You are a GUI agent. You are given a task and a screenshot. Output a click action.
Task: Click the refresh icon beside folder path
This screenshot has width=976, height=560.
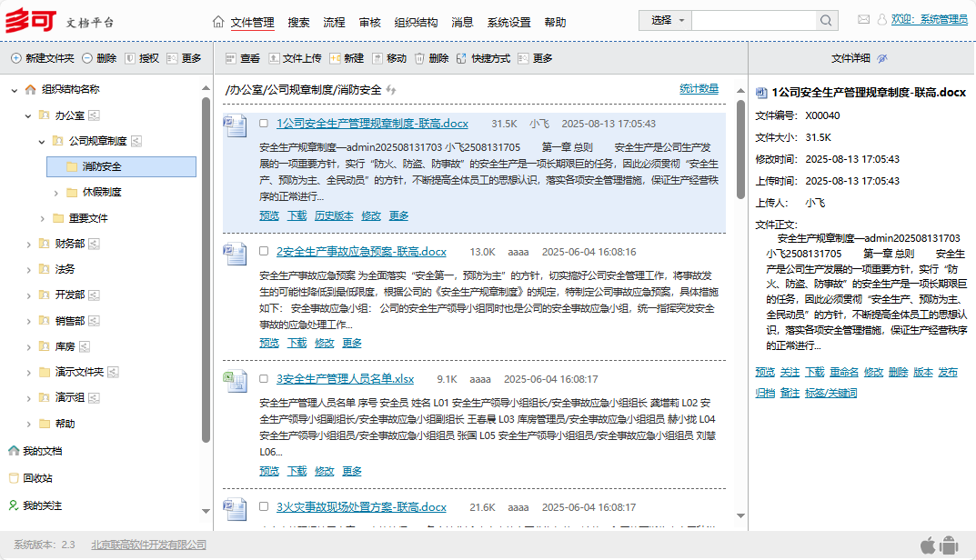click(x=391, y=90)
